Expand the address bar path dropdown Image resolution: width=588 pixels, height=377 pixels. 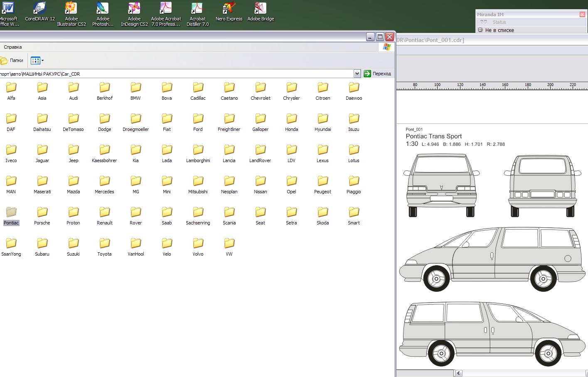click(357, 74)
